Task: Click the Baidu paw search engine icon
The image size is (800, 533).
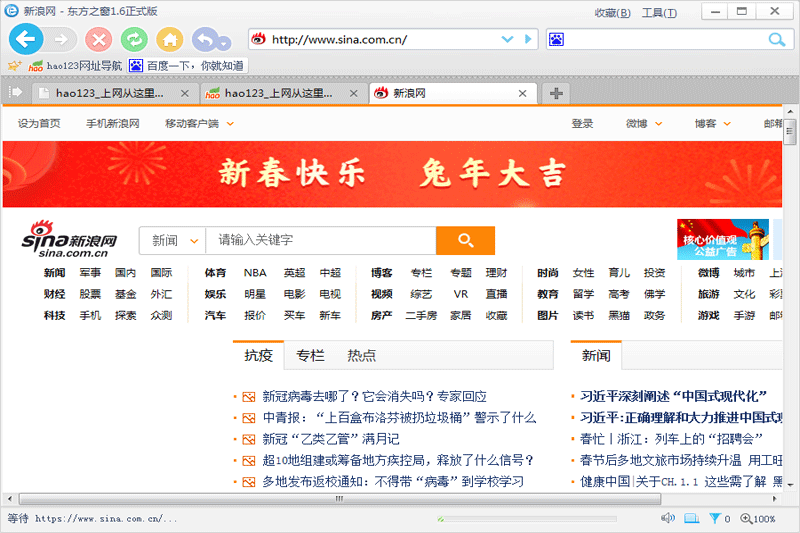Action: coord(556,39)
